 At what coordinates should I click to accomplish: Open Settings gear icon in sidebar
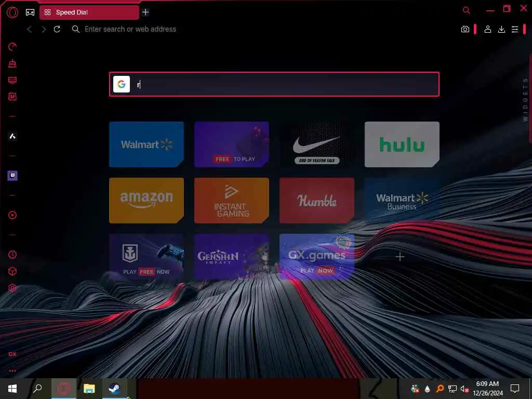click(12, 288)
